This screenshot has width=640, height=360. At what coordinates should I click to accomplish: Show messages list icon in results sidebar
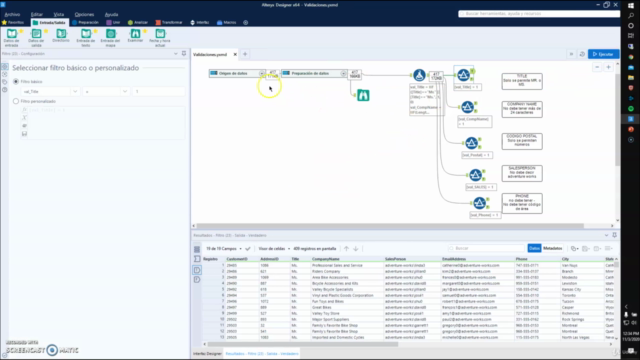(197, 249)
